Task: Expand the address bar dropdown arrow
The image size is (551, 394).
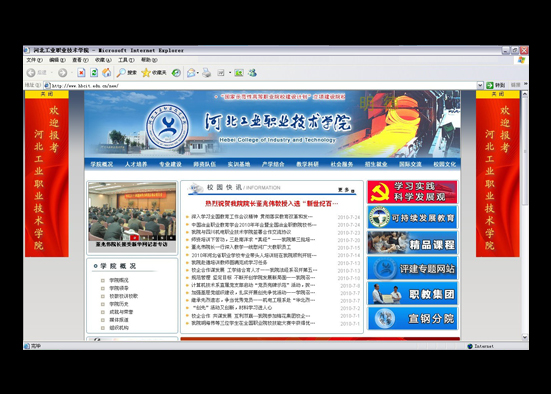Action: 480,85
